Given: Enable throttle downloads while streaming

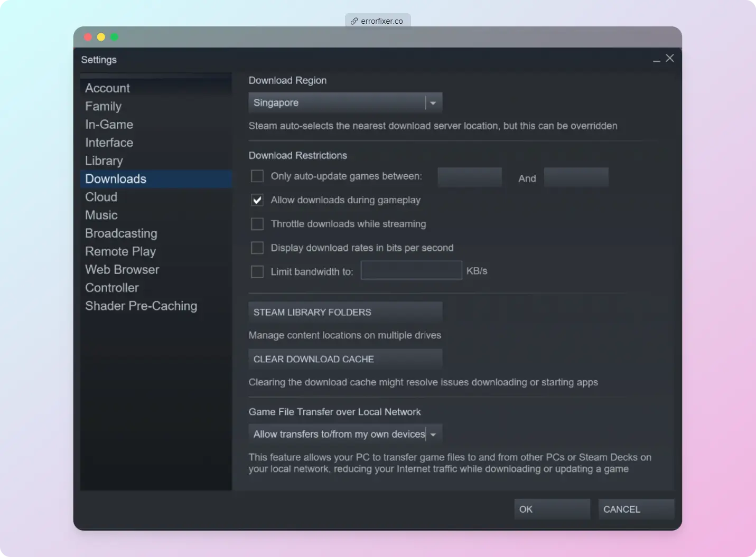Looking at the screenshot, I should [x=257, y=224].
